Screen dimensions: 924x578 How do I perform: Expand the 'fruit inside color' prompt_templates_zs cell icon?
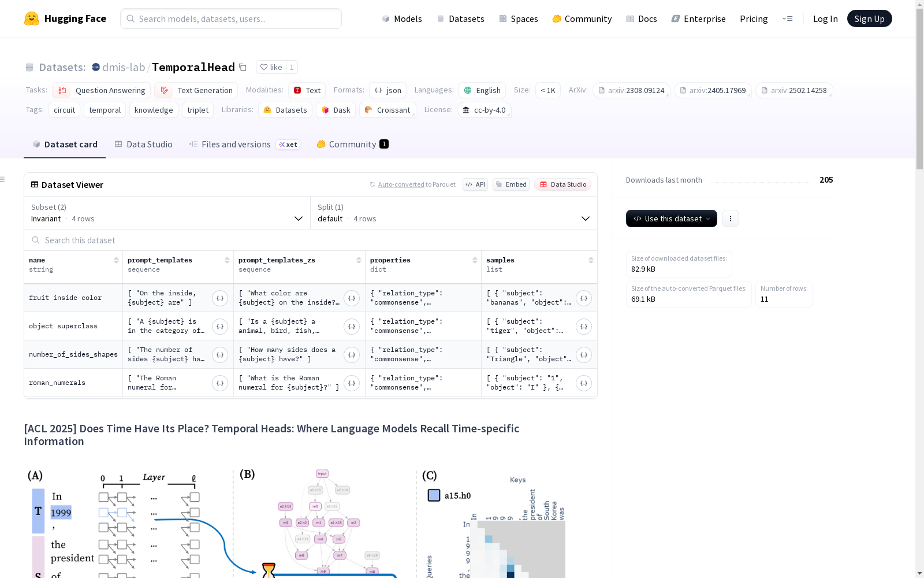352,298
